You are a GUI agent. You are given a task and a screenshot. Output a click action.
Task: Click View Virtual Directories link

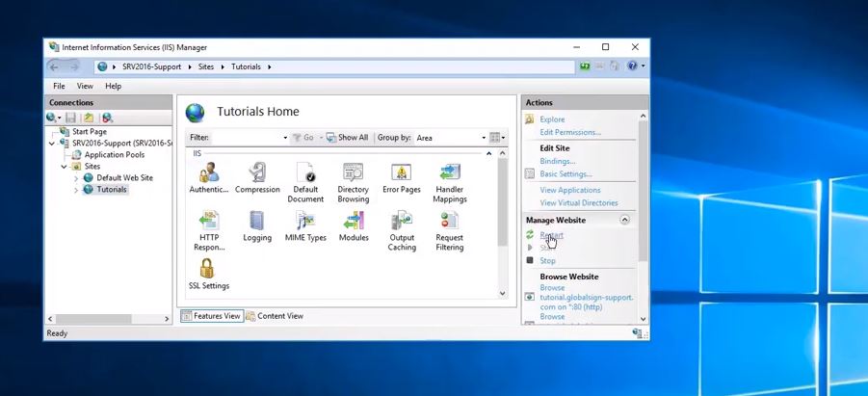(578, 202)
